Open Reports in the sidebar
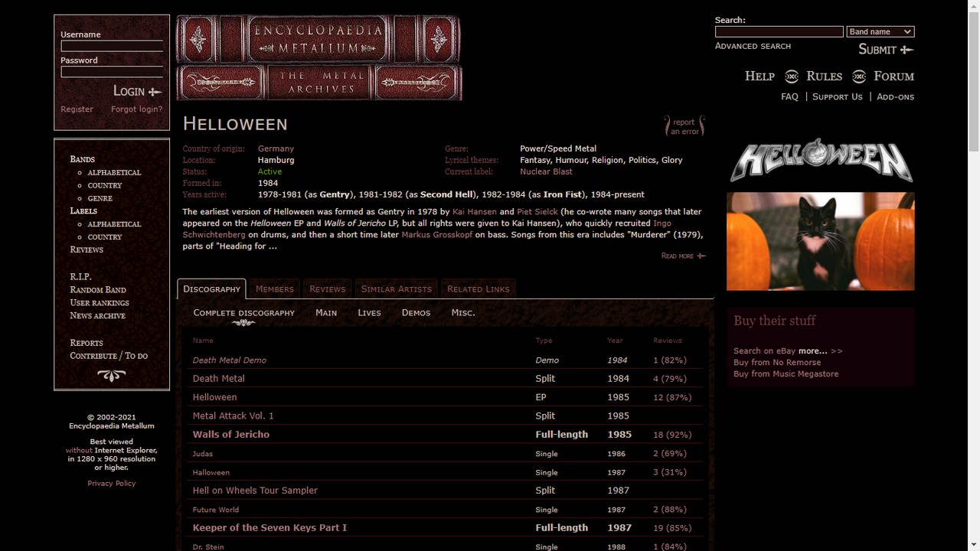980x551 pixels. point(87,343)
